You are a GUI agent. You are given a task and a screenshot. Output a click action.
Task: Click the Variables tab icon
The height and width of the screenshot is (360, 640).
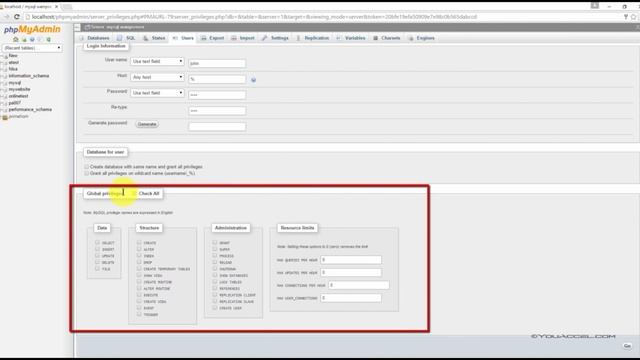338,38
